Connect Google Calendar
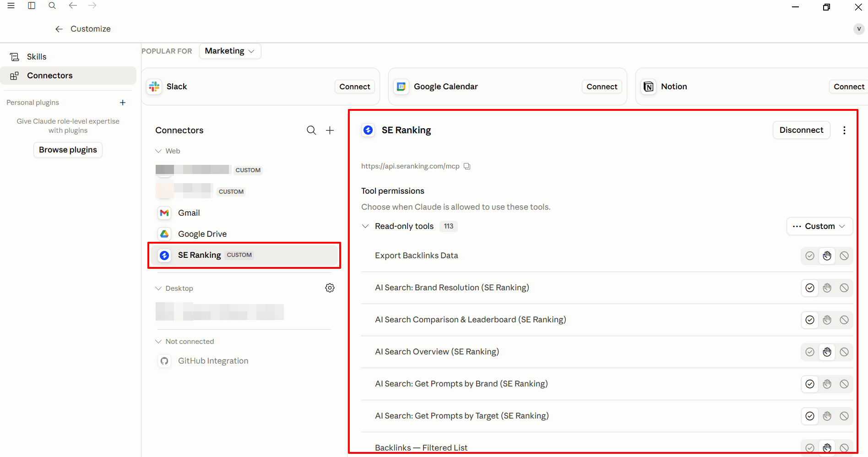Screen dimensions: 868x457 point(602,87)
